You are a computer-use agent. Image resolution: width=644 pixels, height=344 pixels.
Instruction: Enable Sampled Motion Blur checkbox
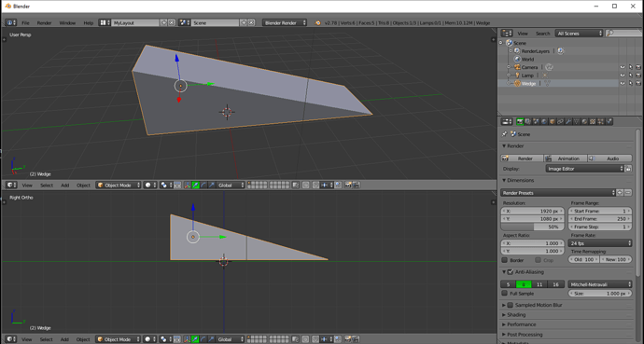coord(511,305)
